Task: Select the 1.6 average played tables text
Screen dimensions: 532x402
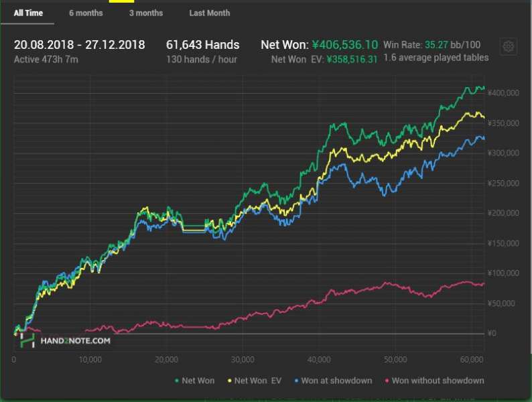Action: point(436,58)
